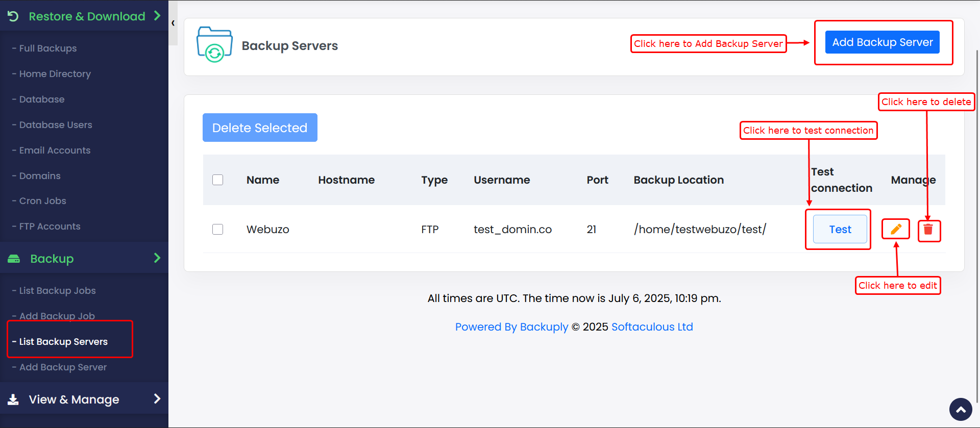
Task: Click the scroll-to-top arrow icon
Action: pyautogui.click(x=961, y=409)
